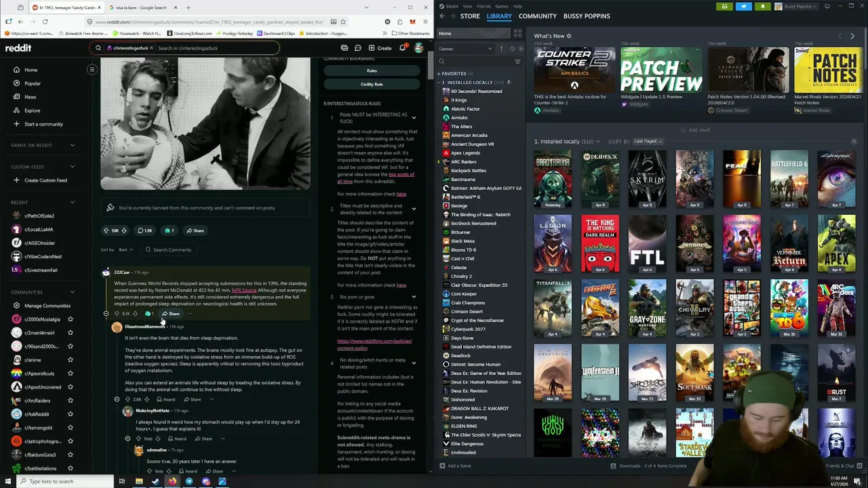This screenshot has height=488, width=868.
Task: Click Steam blue announcements megaphone button
Action: pos(743,6)
